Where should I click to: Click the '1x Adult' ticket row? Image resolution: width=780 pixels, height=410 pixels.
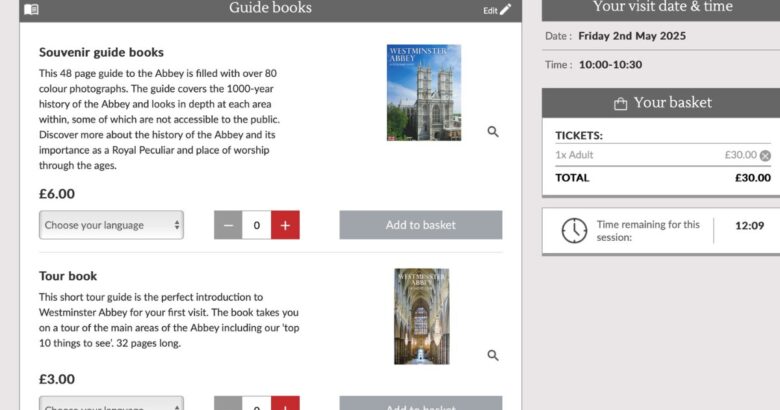point(663,155)
